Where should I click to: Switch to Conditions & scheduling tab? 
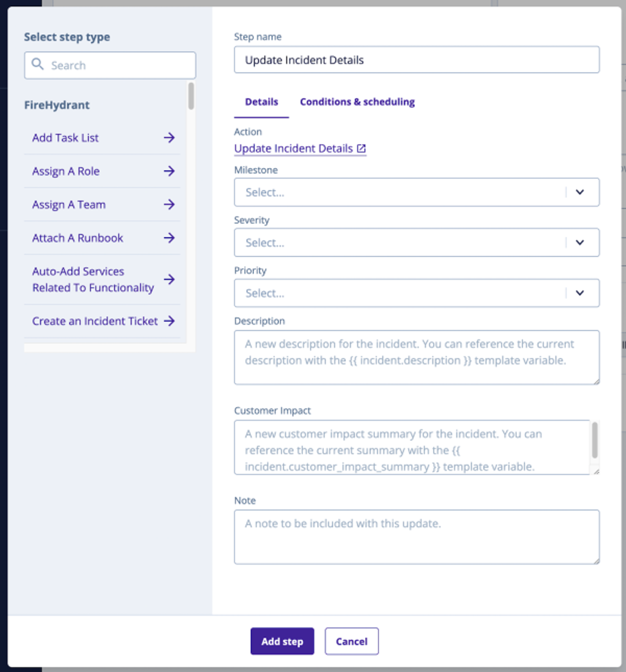pos(357,102)
